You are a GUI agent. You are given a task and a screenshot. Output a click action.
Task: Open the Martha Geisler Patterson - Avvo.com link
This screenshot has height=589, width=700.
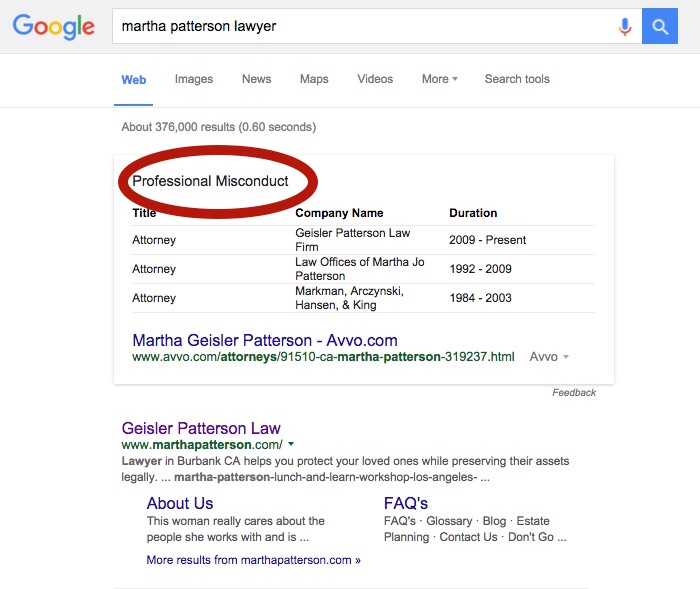(265, 340)
